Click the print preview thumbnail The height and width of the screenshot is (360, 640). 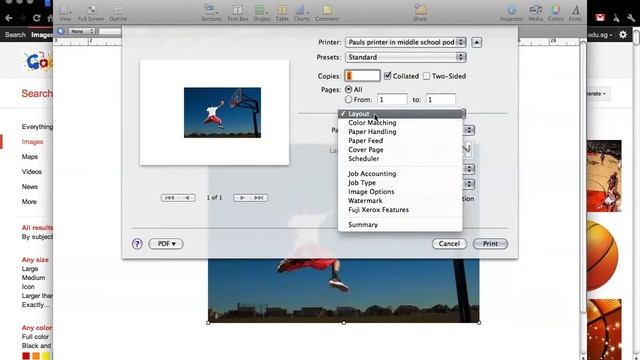coord(214,113)
